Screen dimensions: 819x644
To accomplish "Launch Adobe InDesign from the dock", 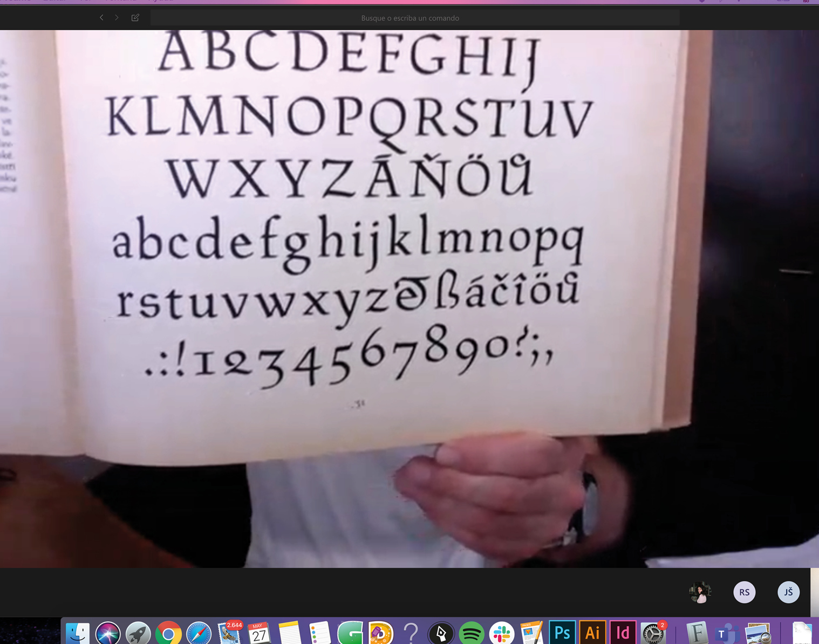I will point(623,633).
